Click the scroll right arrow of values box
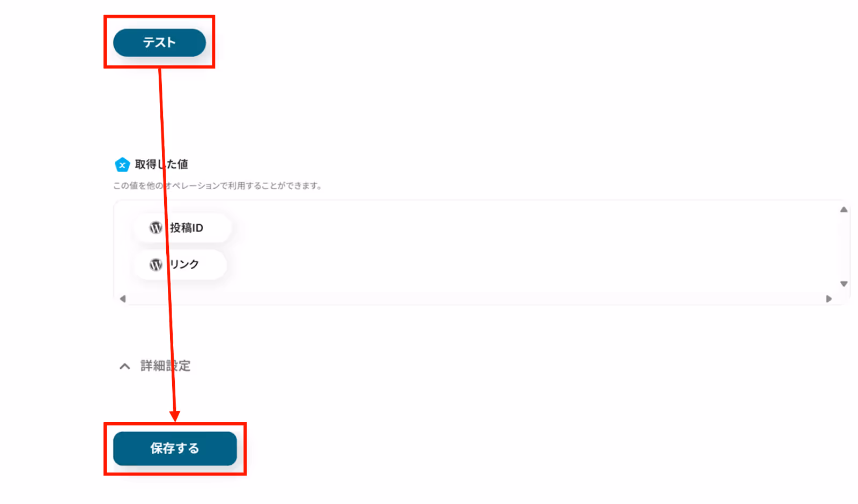858x504 pixels. [829, 299]
